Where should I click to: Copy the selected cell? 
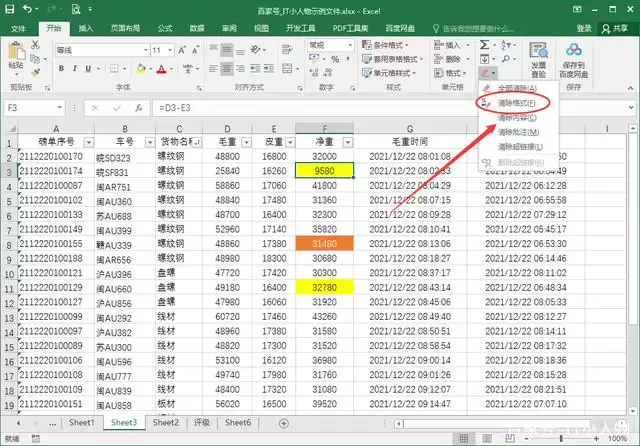pos(35,59)
